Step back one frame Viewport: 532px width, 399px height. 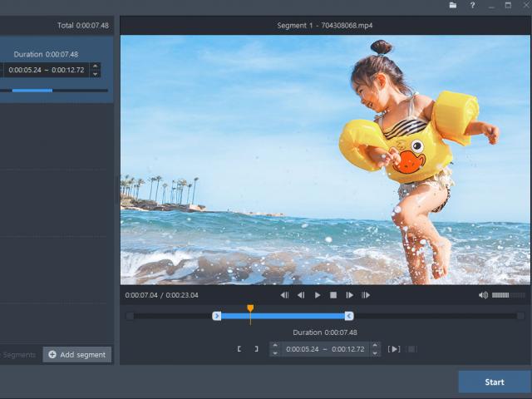click(x=301, y=295)
